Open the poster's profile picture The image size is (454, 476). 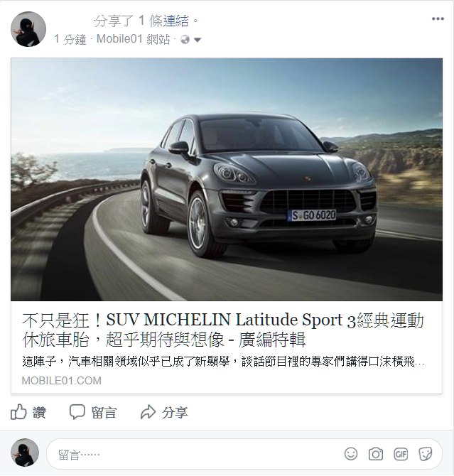coord(28,29)
